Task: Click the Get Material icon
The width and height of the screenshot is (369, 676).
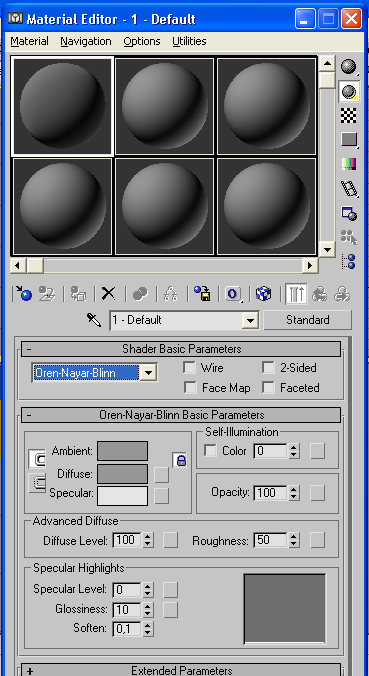Action: click(23, 294)
